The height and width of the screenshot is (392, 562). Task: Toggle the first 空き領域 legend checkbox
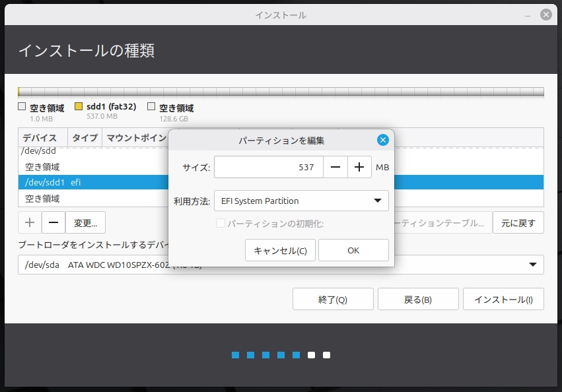[21, 106]
